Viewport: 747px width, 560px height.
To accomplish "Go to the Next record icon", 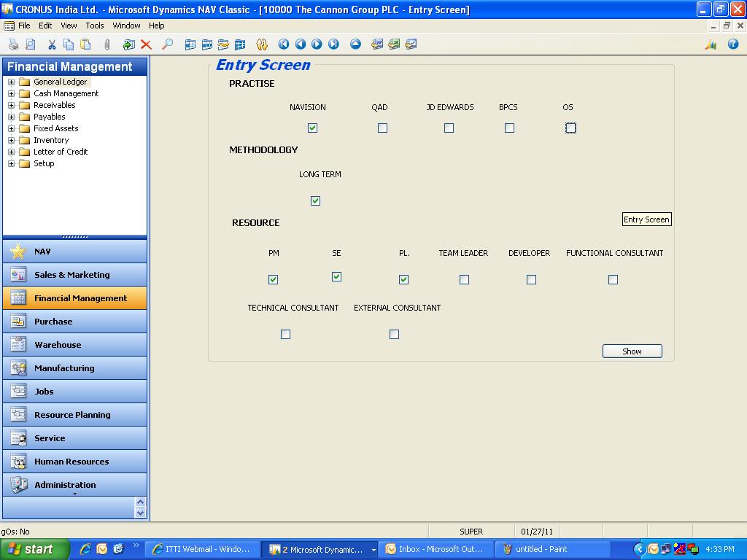I will (x=317, y=44).
